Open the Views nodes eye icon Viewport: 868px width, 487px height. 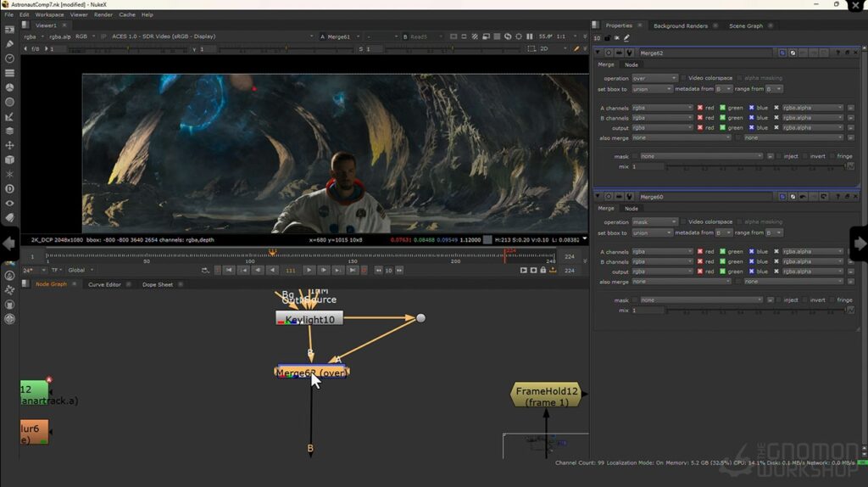pos(9,204)
